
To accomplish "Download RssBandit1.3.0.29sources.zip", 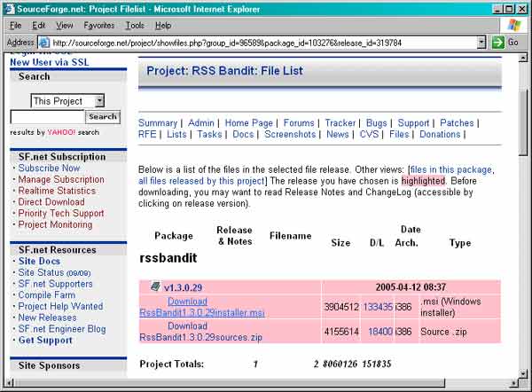I will click(201, 332).
